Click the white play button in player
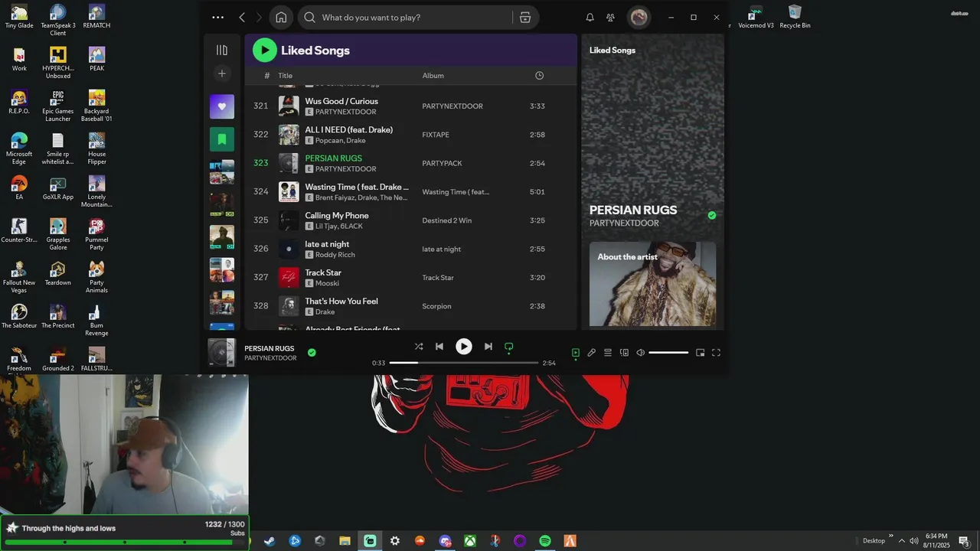This screenshot has height=551, width=980. [x=464, y=347]
